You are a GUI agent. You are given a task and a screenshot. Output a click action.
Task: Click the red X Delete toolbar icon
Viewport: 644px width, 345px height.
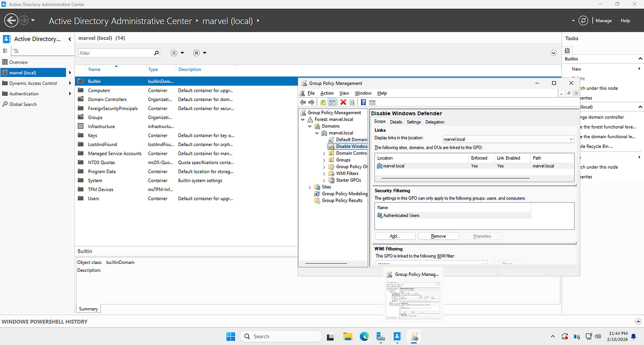click(343, 102)
